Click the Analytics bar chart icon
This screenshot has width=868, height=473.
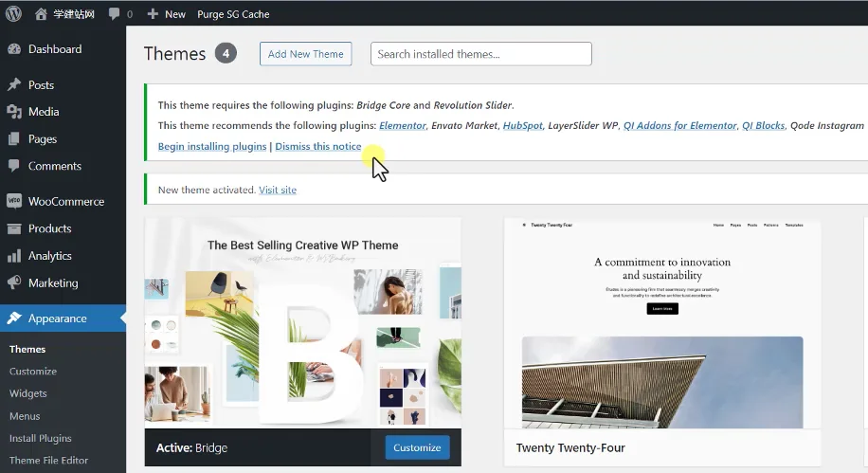pyautogui.click(x=14, y=255)
